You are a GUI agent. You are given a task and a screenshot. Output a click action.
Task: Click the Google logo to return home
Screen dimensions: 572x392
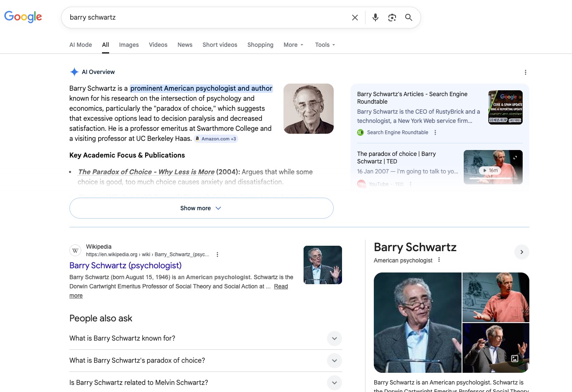pyautogui.click(x=23, y=17)
